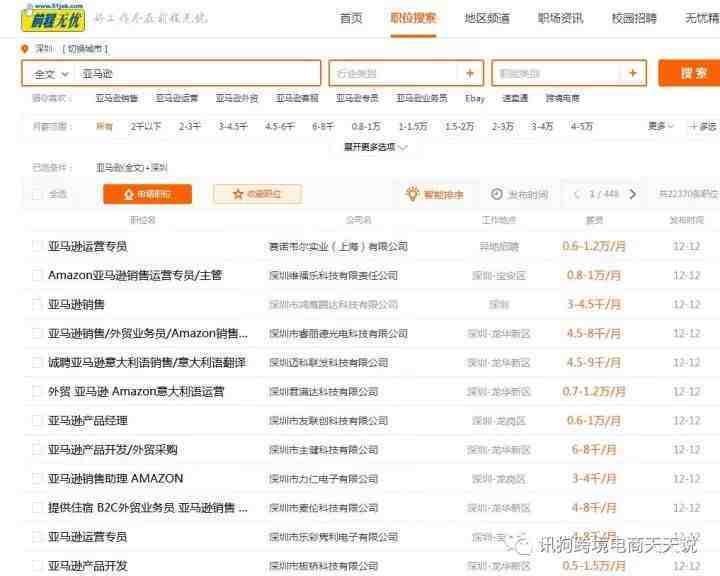This screenshot has height=576, width=720.
Task: Open the 更多 salary range dropdown
Action: pyautogui.click(x=660, y=126)
